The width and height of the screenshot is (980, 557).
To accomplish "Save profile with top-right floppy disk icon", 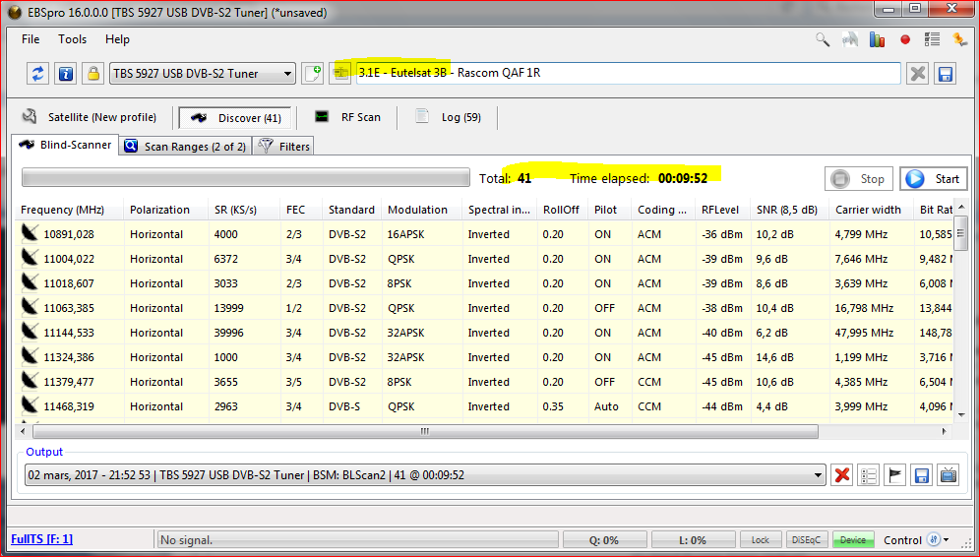I will pos(945,74).
